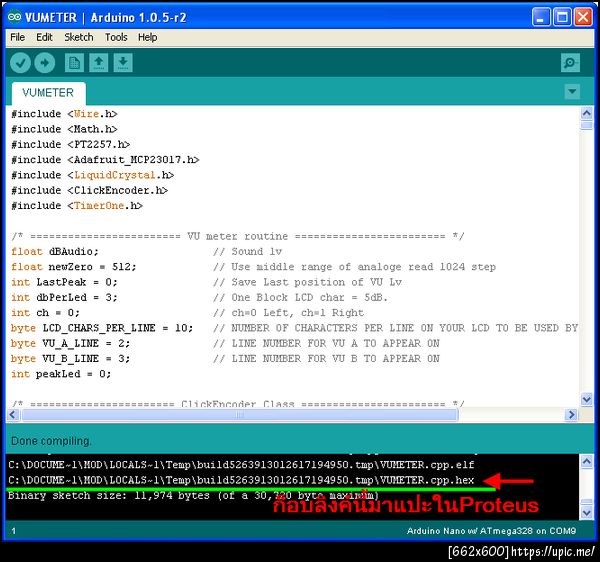Click editor vertical scrollbar up arrow
The image size is (600, 562).
587,113
